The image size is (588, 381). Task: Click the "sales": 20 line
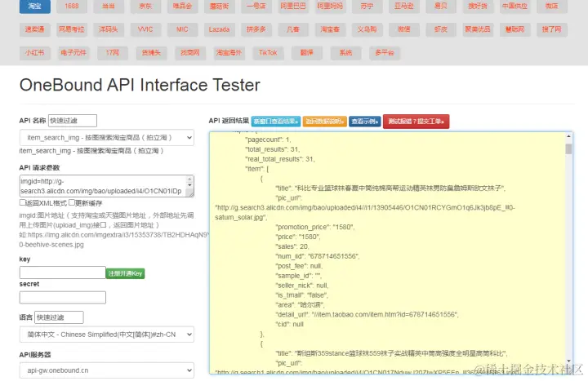pyautogui.click(x=292, y=246)
